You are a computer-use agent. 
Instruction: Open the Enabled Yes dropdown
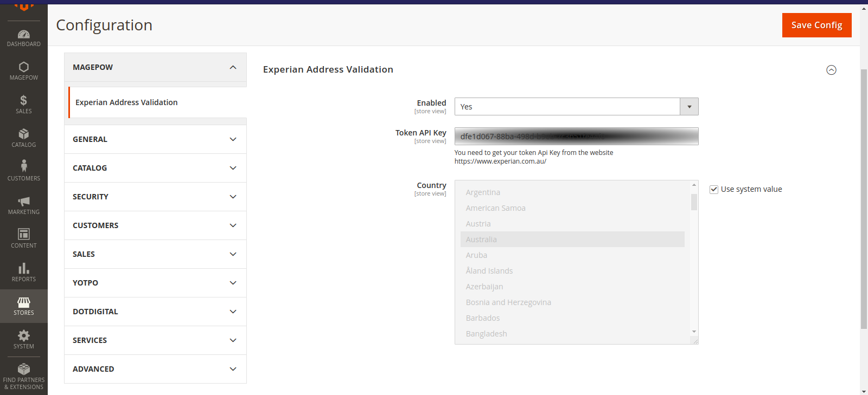pos(576,107)
